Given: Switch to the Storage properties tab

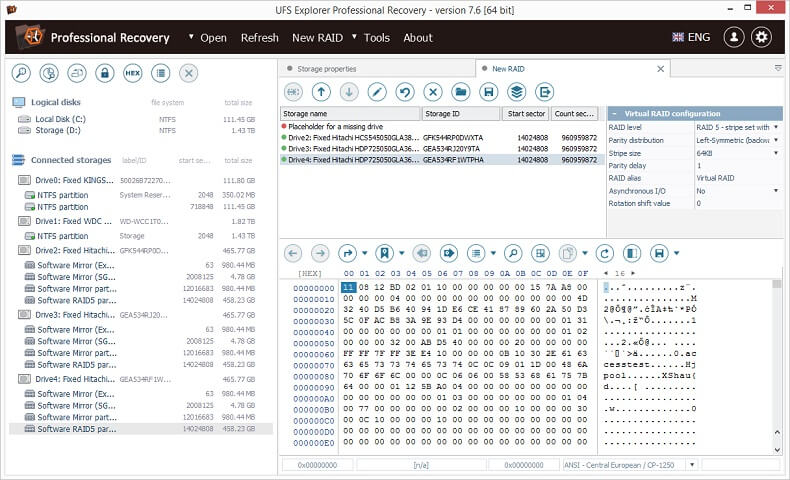Looking at the screenshot, I should [x=326, y=69].
